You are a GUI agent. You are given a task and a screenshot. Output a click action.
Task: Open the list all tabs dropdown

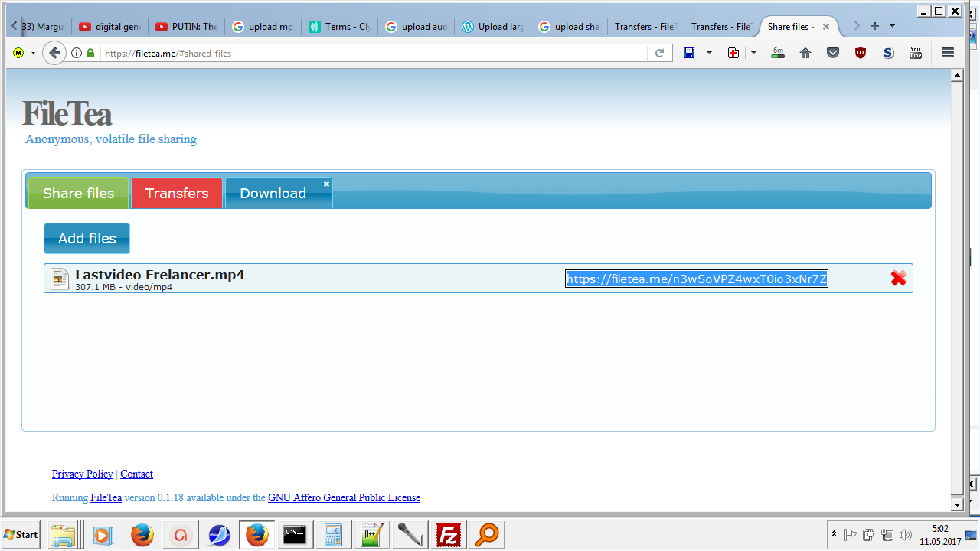893,26
